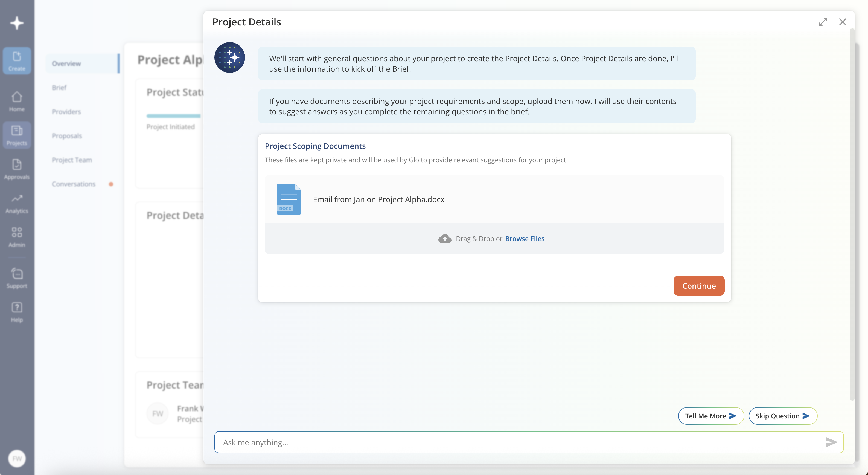Viewport: 868px width, 475px height.
Task: Expand the Project Details panel to fullscreen
Action: 823,22
